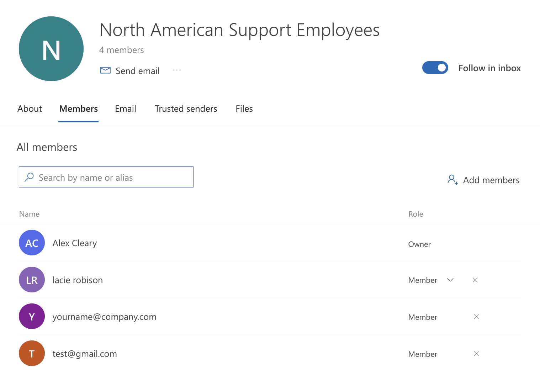540x392 pixels.
Task: Remove test@gmail.com with the X icon
Action: [476, 354]
